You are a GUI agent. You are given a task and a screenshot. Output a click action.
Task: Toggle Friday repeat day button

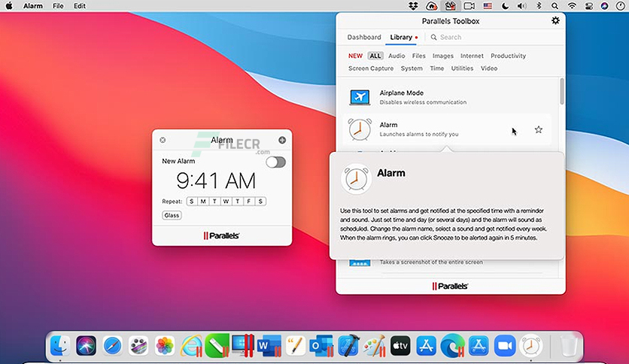pos(249,202)
